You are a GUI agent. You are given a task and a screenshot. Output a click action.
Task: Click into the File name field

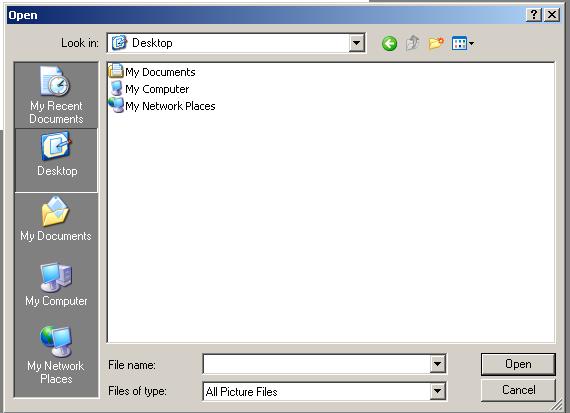[316, 364]
